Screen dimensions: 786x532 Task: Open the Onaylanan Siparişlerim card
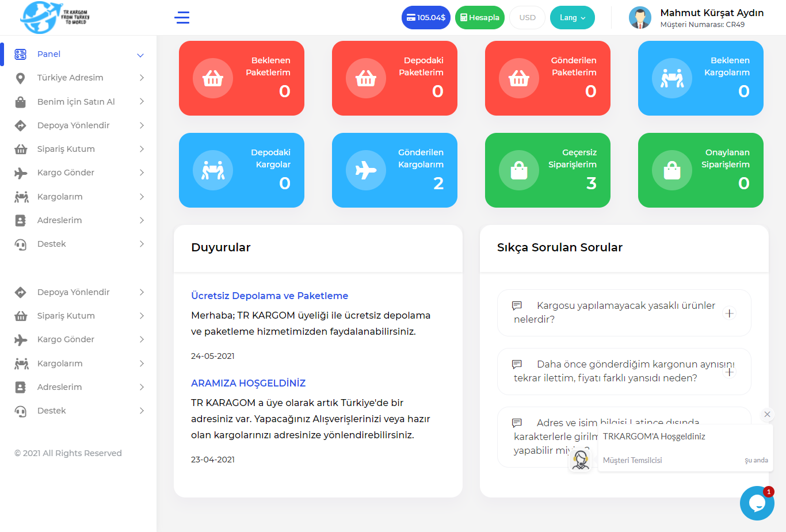click(700, 170)
